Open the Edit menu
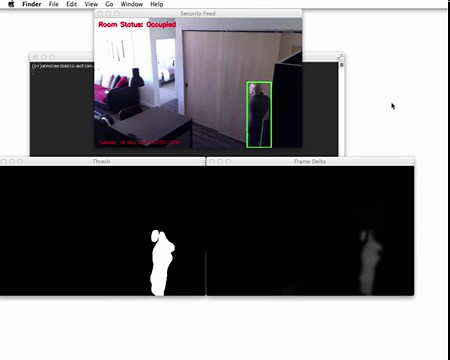450x360 pixels. [x=72, y=4]
